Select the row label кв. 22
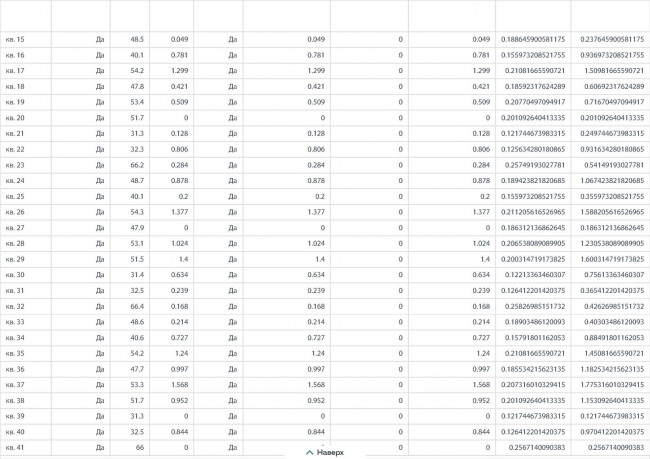 (15, 149)
